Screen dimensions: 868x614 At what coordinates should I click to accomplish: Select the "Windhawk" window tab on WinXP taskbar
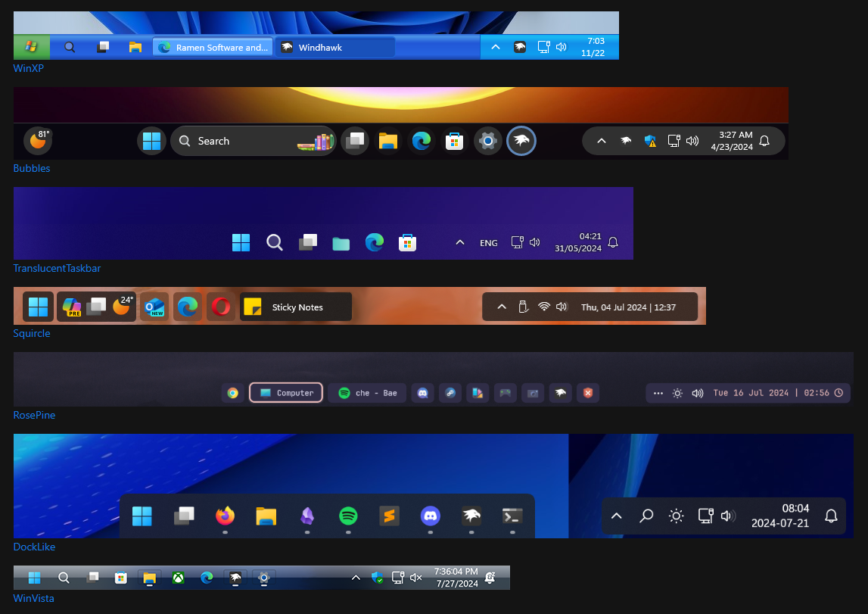334,47
